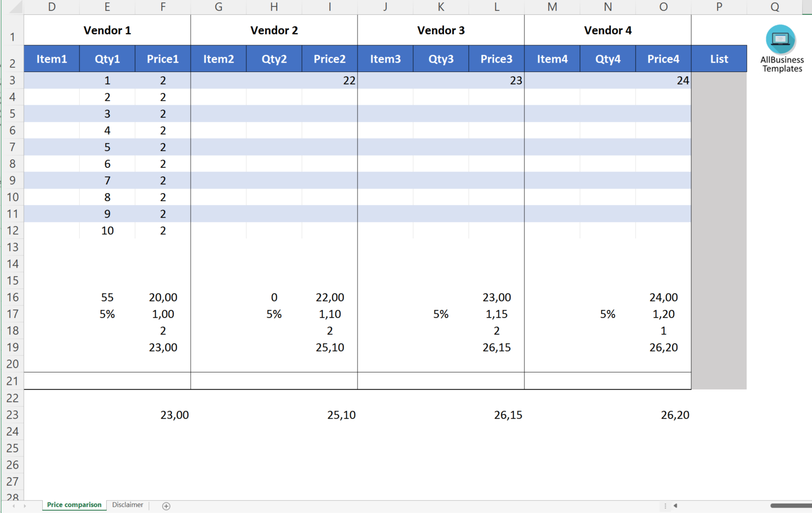The width and height of the screenshot is (812, 513).
Task: Select the Vendor 1 heading cell
Action: (x=107, y=30)
